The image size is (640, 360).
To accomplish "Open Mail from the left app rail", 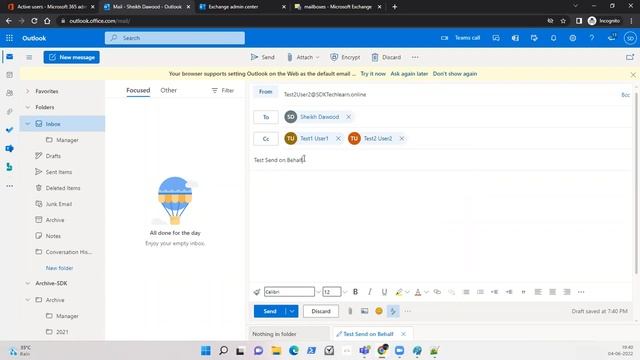I will (x=9, y=57).
